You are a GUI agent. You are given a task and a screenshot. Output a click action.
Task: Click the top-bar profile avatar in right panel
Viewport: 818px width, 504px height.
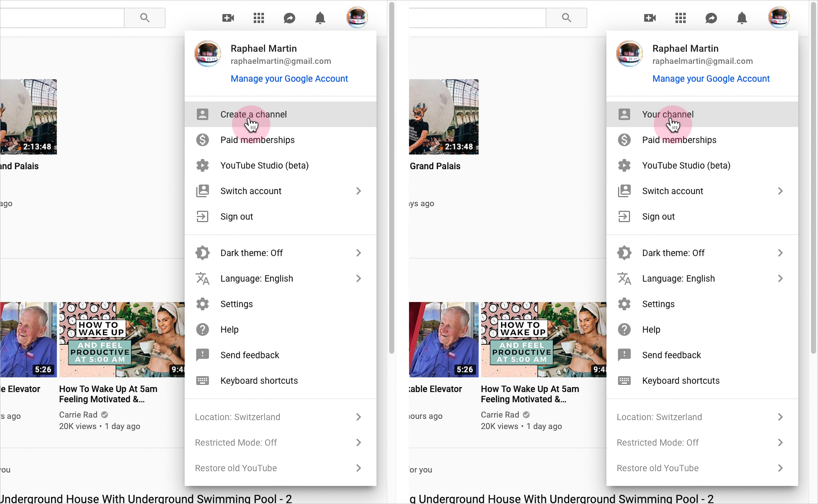tap(779, 17)
